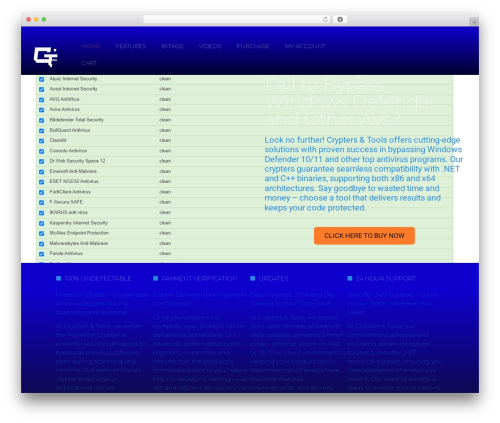
Task: Click the blue square icon beside 24 HOUR SUPPORT
Action: tap(350, 278)
